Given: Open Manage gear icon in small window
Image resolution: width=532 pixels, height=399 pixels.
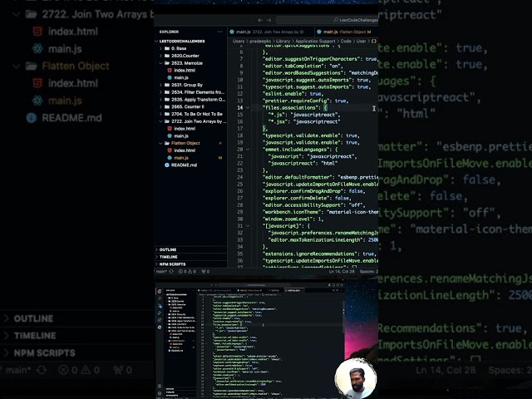Looking at the screenshot, I should (x=160, y=393).
